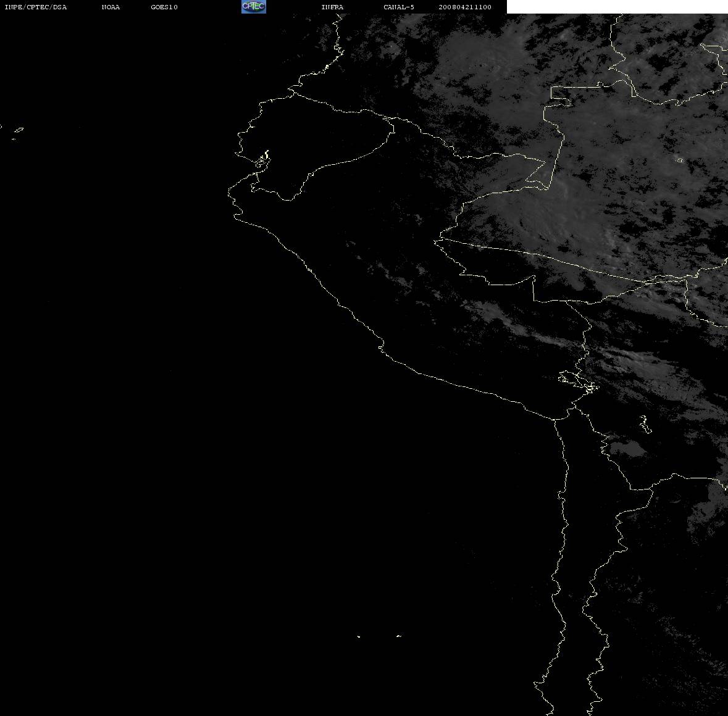Viewport: 728px width, 716px height.
Task: Select the 200804211100 timestamp text
Action: (465, 7)
